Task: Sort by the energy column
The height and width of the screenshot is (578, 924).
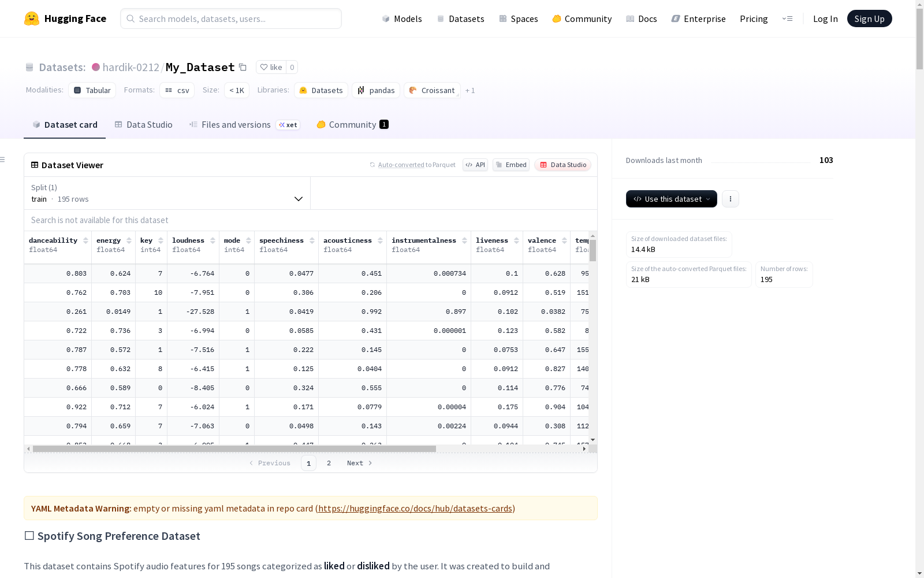Action: coord(129,240)
